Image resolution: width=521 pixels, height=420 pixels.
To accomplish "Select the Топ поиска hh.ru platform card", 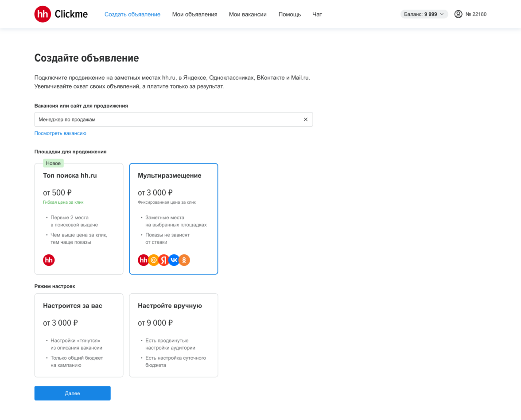I will (79, 219).
